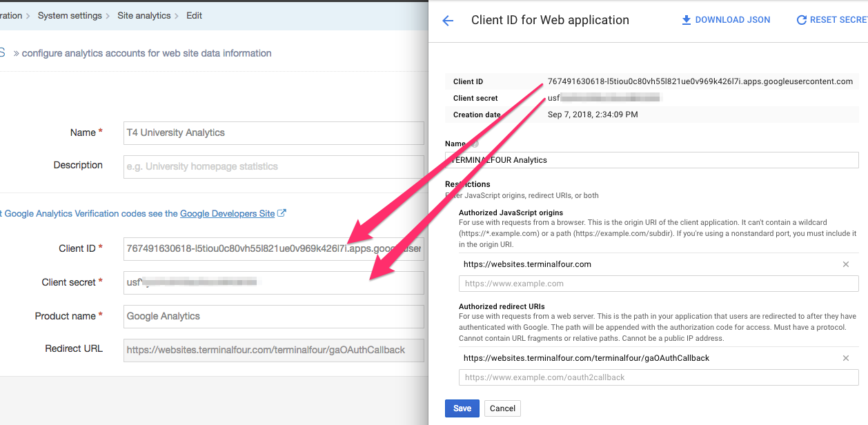Focus the Name field containing T4 University Analytics
This screenshot has height=425, width=868.
point(273,133)
